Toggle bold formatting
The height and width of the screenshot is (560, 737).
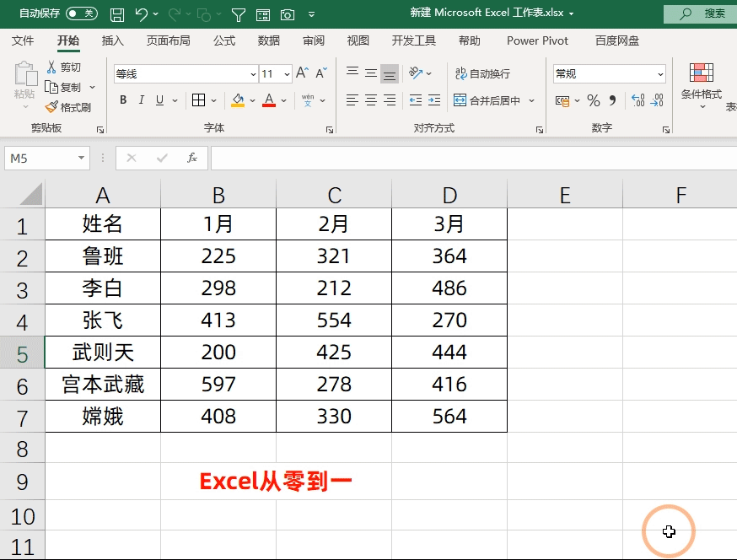pos(123,100)
